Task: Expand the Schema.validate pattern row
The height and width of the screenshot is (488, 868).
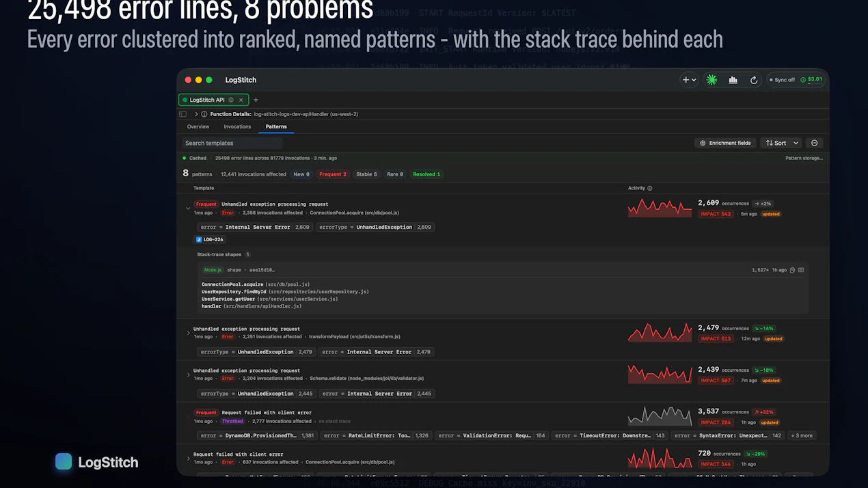Action: click(x=188, y=375)
